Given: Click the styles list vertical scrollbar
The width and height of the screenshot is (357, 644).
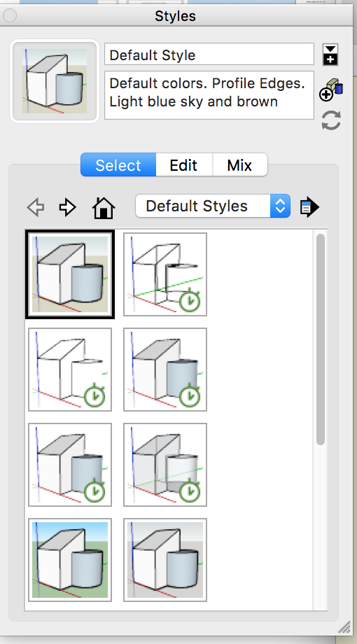Looking at the screenshot, I should 321,339.
